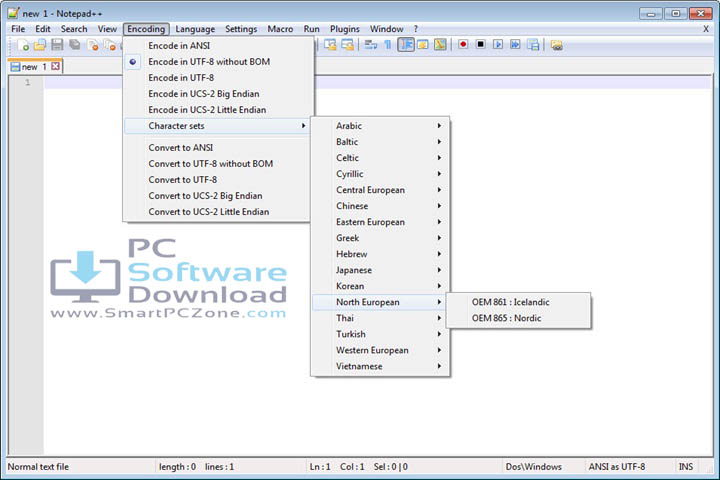Open the North European submenu item
Viewport: 720px width, 480px height.
click(x=380, y=302)
